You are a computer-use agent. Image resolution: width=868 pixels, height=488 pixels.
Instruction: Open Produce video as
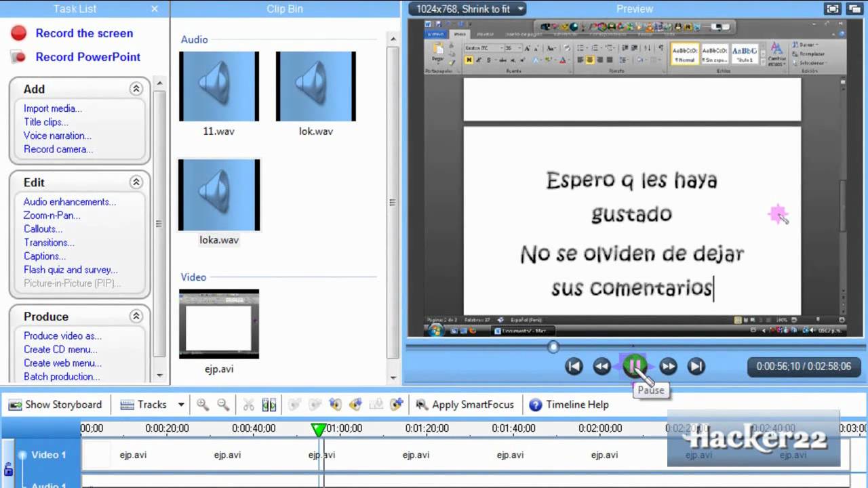click(62, 336)
